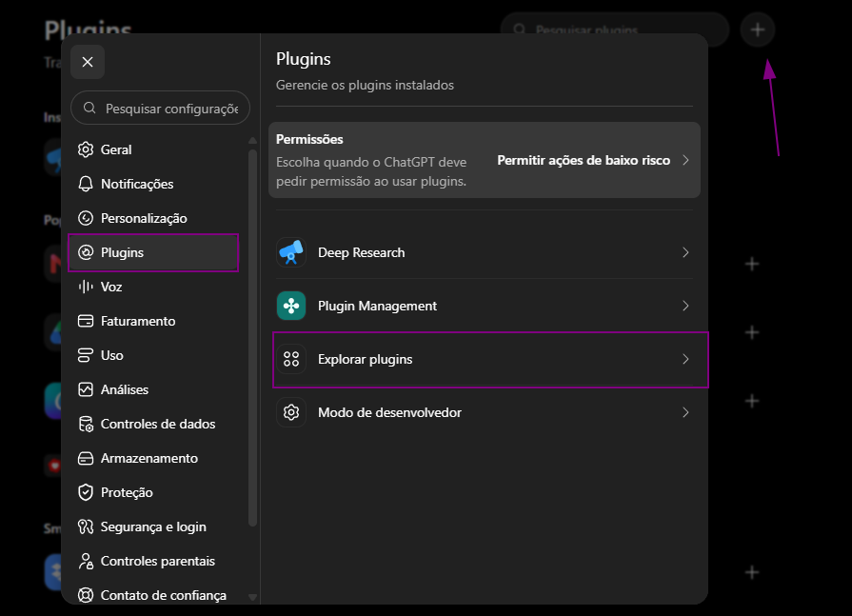Screen dimensions: 852x616
Task: Expand the Modo de desenvolvedor chevron
Action: (x=685, y=412)
